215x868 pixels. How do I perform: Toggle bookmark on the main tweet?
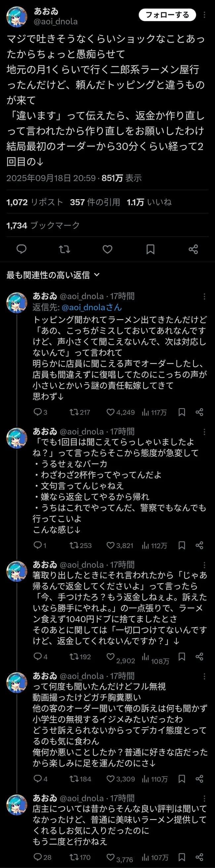coord(151,250)
